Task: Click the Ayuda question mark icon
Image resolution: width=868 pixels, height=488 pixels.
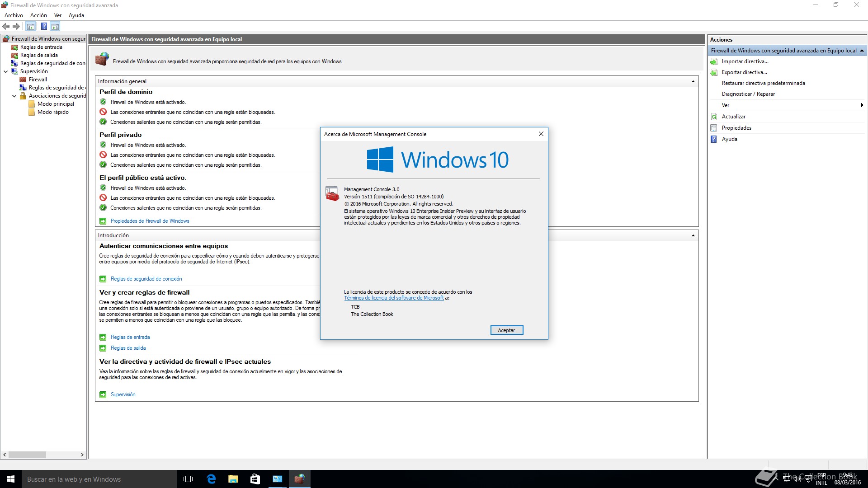Action: (x=714, y=139)
